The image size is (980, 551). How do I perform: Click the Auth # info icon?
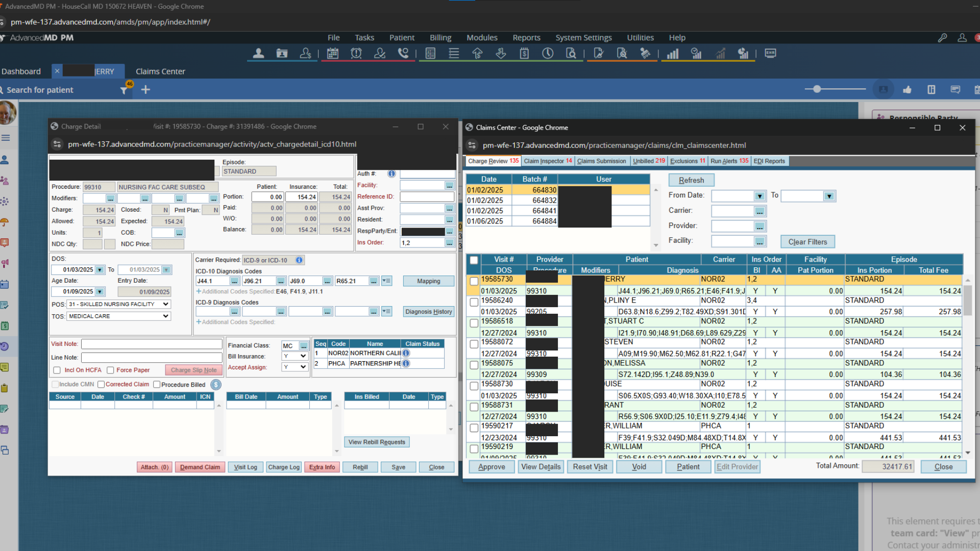tap(391, 174)
